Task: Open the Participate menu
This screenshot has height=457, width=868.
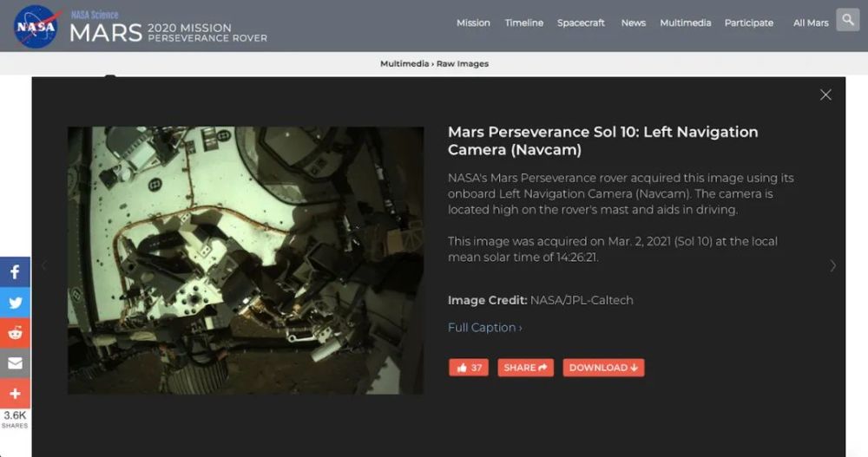Action: pos(749,23)
